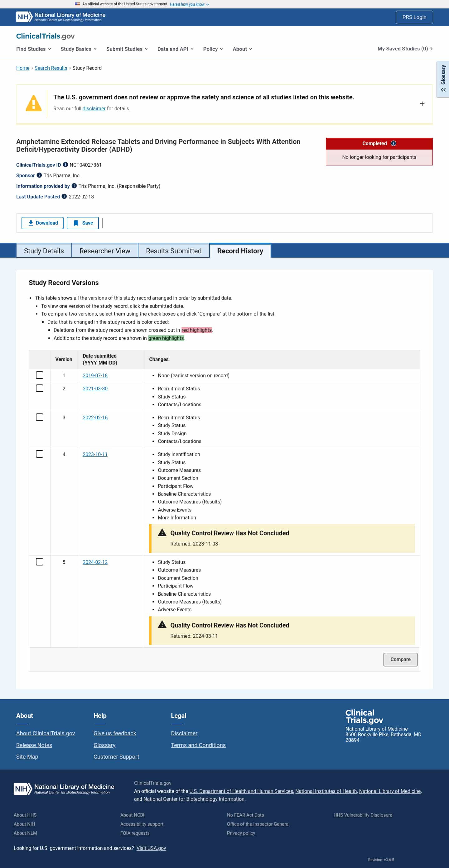Open the Terms and Conditions link
The width and height of the screenshot is (449, 868).
(198, 745)
